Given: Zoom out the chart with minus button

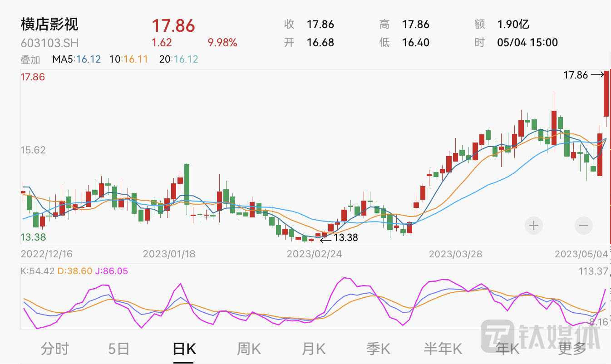Looking at the screenshot, I should pos(583,225).
